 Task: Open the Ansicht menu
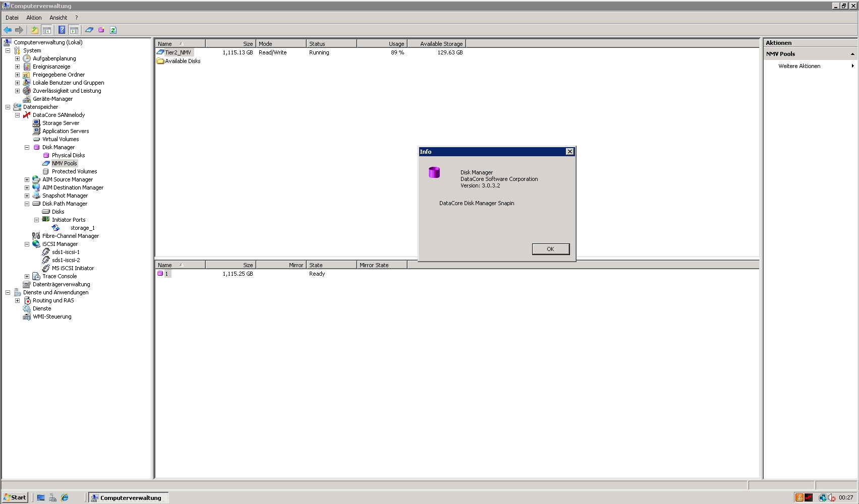point(59,18)
